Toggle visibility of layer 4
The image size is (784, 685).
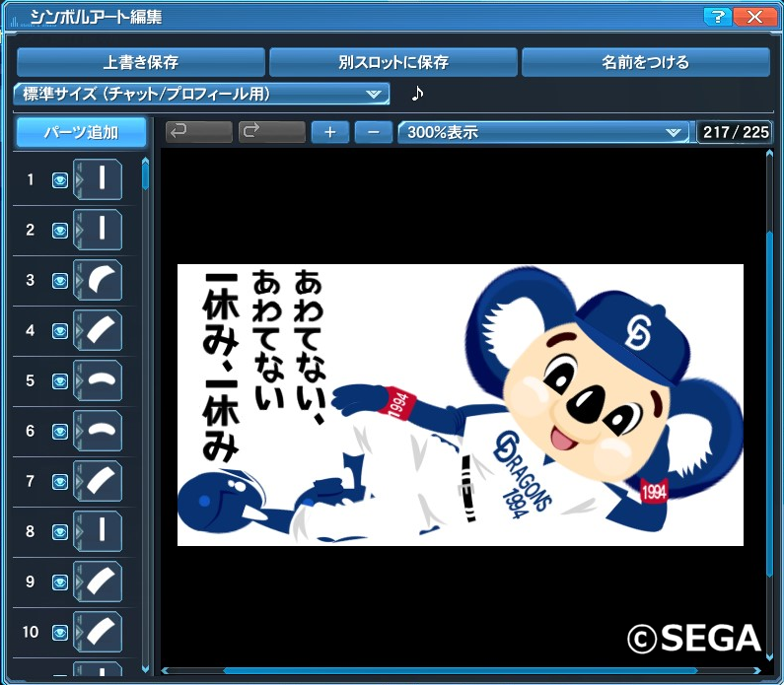pyautogui.click(x=60, y=331)
